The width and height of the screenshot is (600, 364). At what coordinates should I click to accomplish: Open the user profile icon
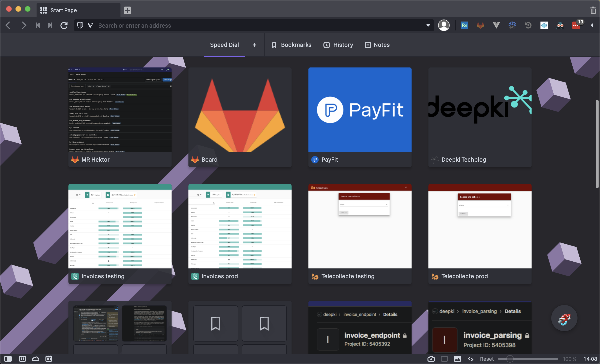coord(444,25)
